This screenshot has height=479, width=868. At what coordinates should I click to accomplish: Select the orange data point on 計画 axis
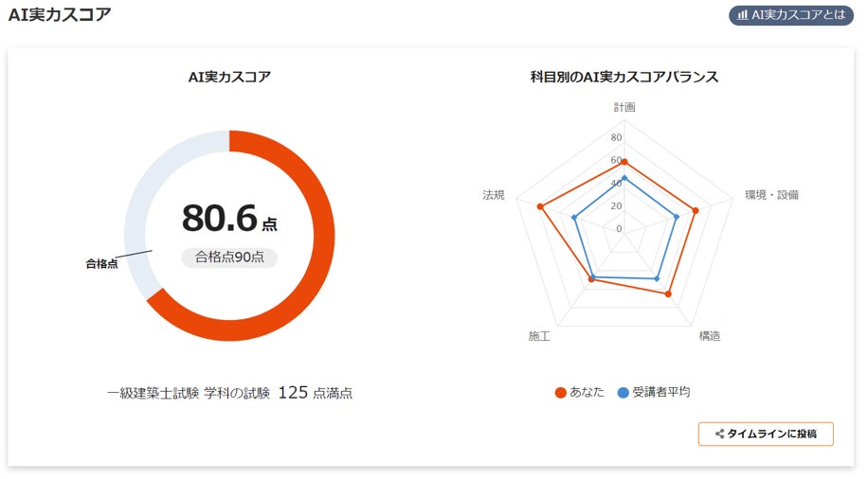coord(624,162)
